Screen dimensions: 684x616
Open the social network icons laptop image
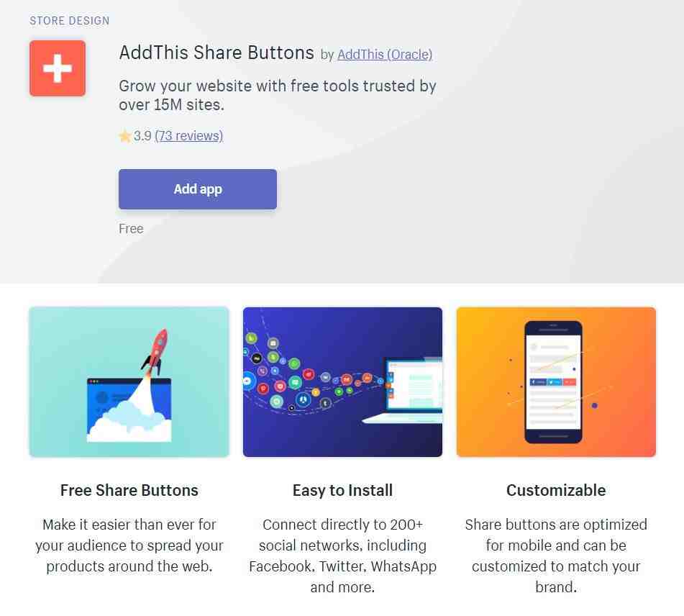(x=342, y=382)
